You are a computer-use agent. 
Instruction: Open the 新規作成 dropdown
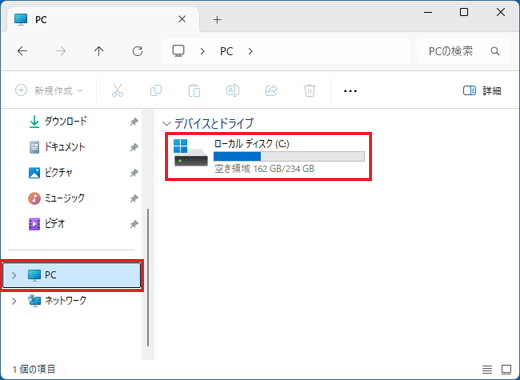pyautogui.click(x=49, y=90)
